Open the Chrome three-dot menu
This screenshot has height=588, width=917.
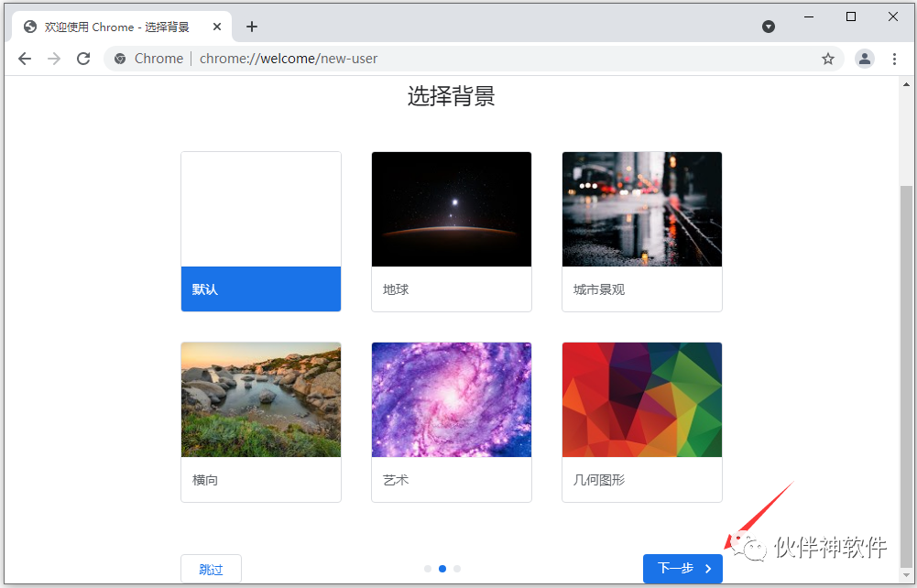tap(895, 58)
